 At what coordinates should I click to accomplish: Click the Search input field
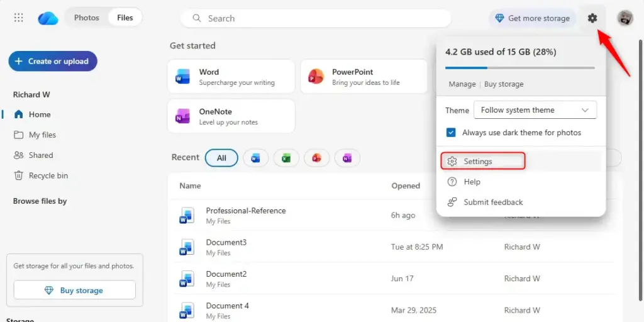click(316, 18)
